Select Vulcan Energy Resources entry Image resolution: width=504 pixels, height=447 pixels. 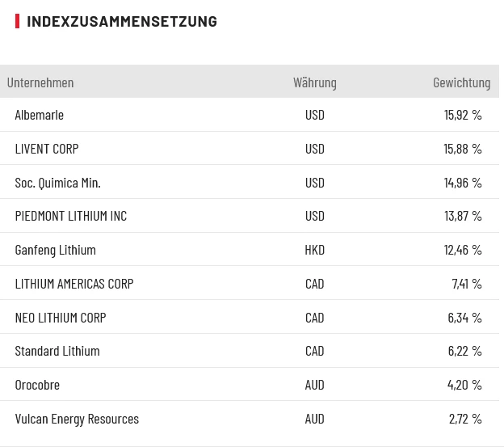click(x=77, y=419)
